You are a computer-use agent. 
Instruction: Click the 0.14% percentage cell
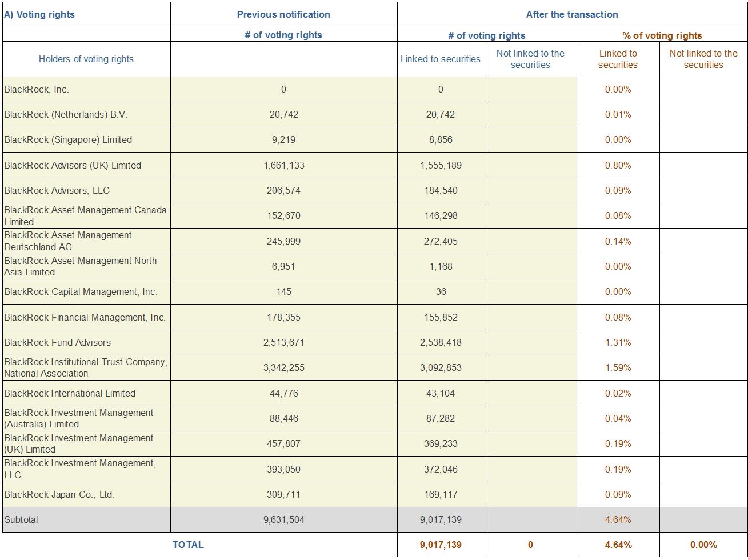click(x=618, y=241)
